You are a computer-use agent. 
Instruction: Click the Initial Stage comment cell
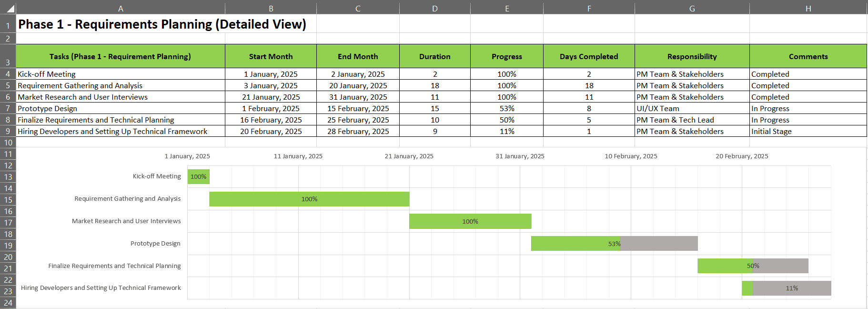(808, 131)
